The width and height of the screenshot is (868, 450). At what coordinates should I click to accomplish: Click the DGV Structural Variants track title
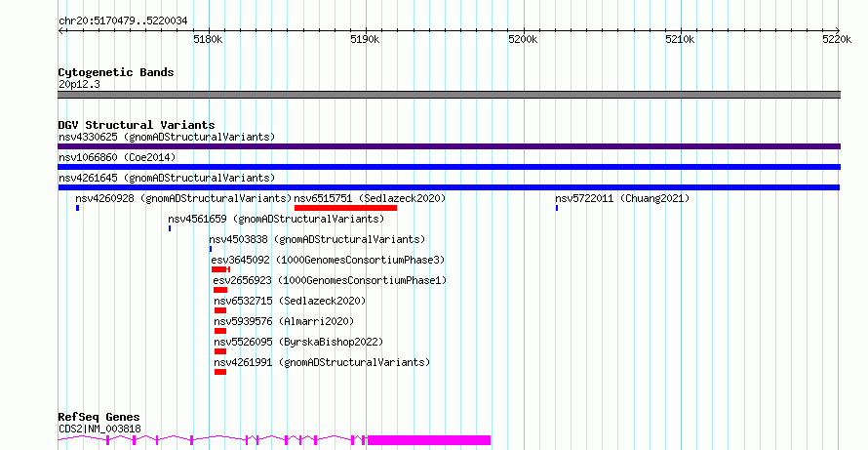pos(137,125)
